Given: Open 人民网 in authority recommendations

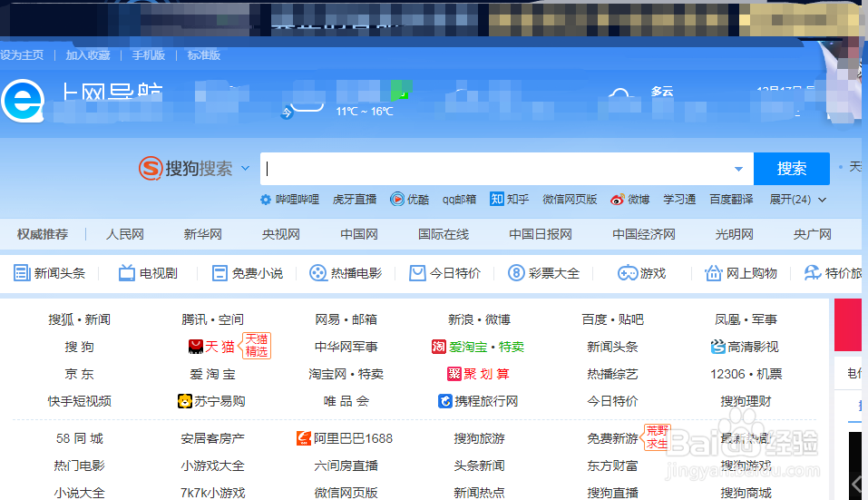Looking at the screenshot, I should point(125,234).
